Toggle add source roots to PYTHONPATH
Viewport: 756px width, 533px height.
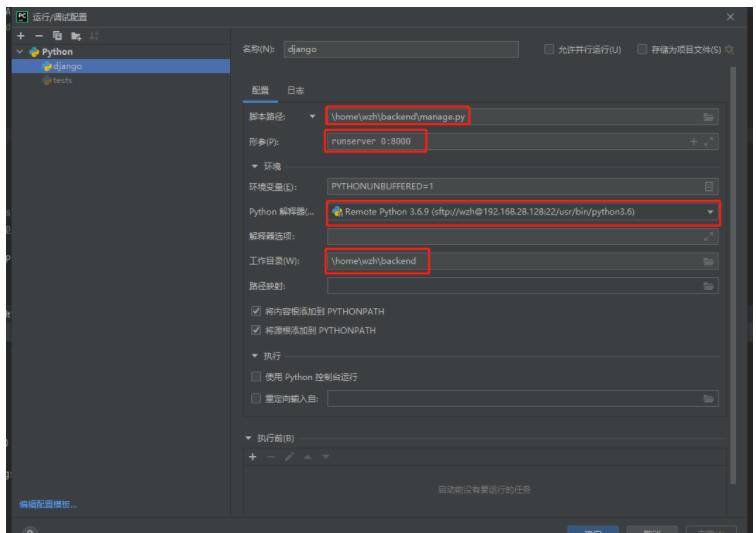coord(256,330)
